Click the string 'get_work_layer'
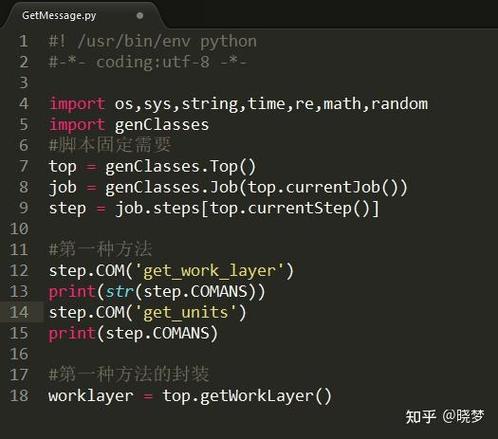This screenshot has height=439, width=498. pyautogui.click(x=209, y=271)
